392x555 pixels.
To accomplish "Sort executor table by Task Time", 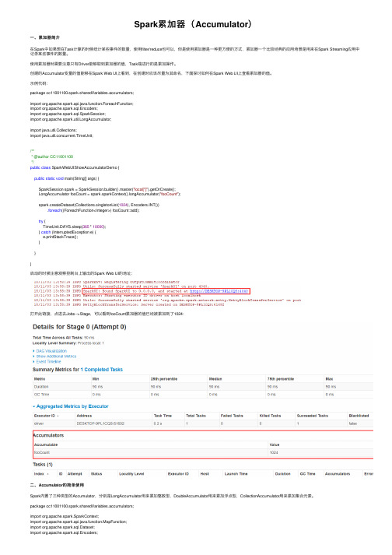I will (163, 416).
